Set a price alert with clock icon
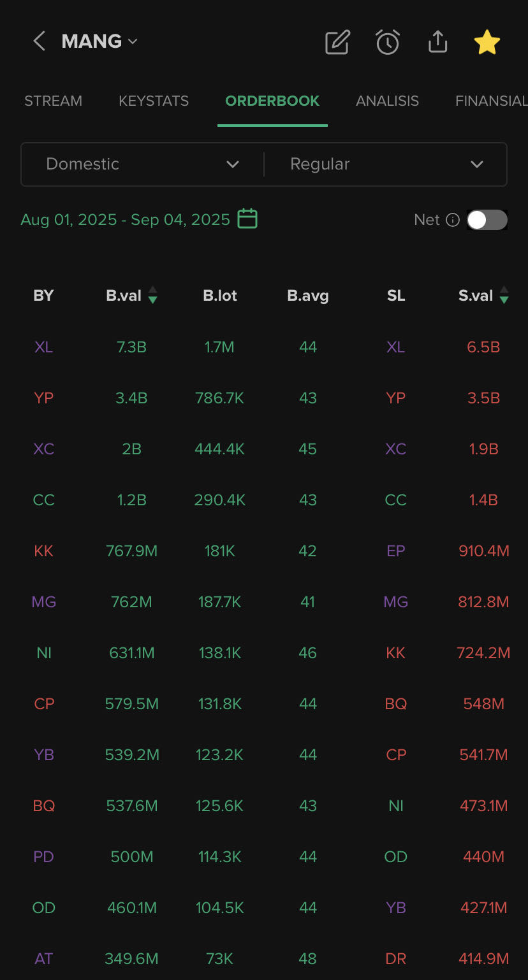This screenshot has height=980, width=528. pos(387,42)
